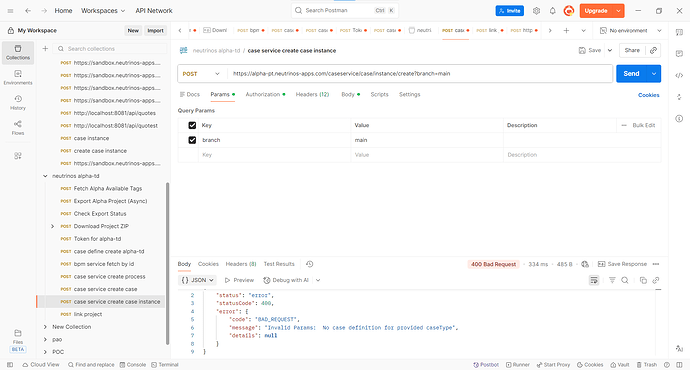Open request info icon in right sidebar
This screenshot has height=370, width=690.
click(679, 118)
